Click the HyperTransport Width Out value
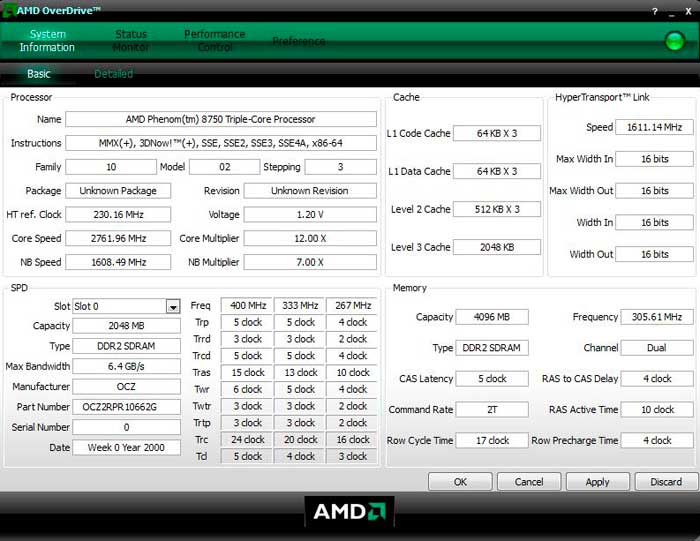The height and width of the screenshot is (541, 700). (654, 254)
